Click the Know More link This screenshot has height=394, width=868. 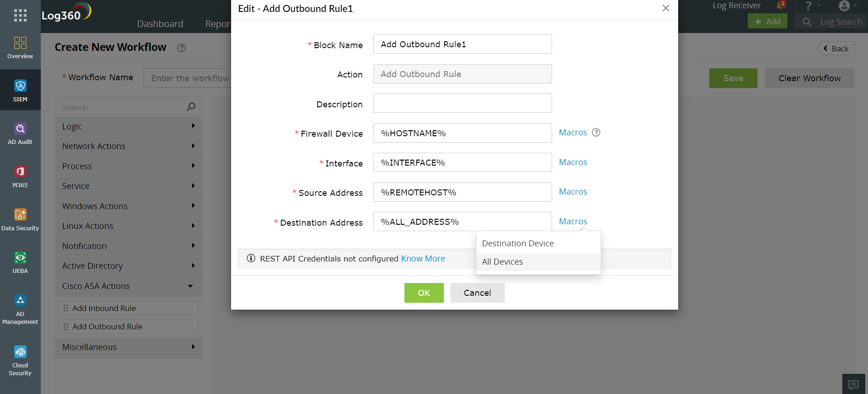pos(423,259)
